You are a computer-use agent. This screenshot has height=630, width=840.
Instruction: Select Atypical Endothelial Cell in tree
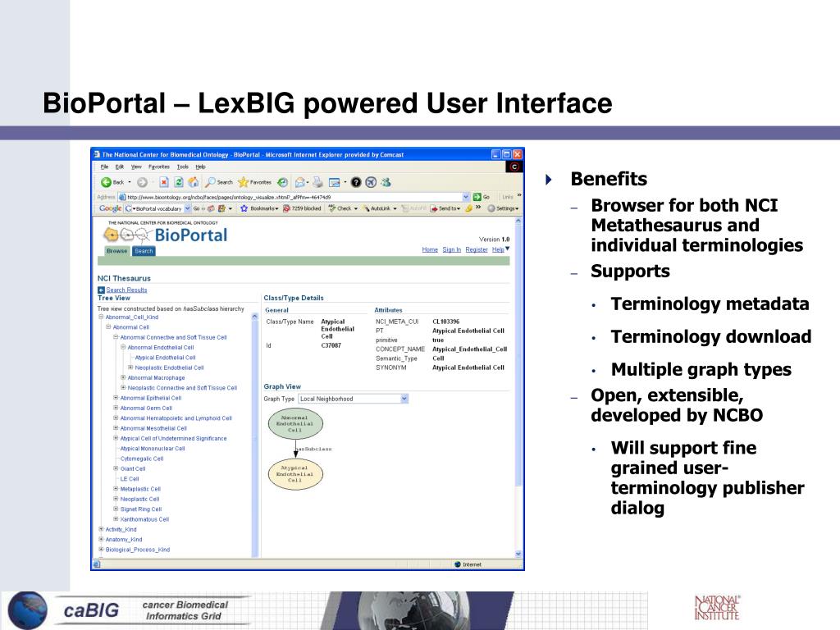(165, 358)
